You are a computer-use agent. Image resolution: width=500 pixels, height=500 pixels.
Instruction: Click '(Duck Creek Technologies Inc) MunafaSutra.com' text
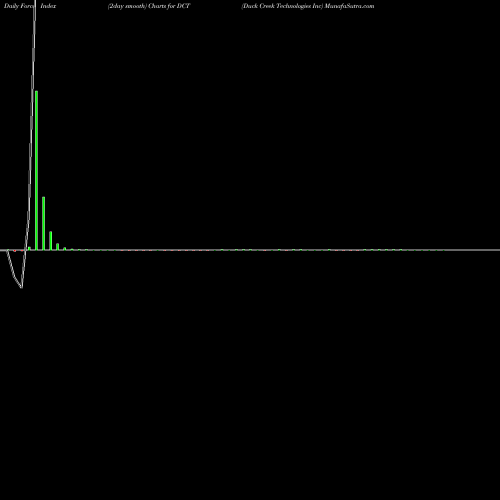pos(308,6)
